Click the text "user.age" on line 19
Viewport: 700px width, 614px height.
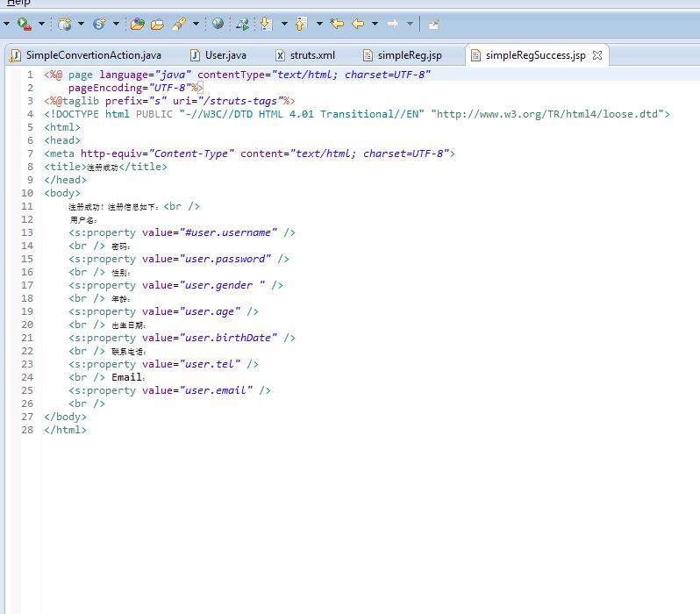pyautogui.click(x=210, y=311)
